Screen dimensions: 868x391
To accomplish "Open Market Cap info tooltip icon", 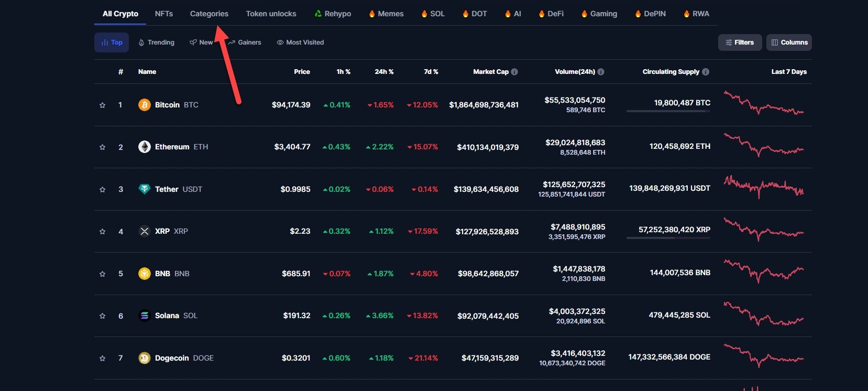I will [514, 72].
